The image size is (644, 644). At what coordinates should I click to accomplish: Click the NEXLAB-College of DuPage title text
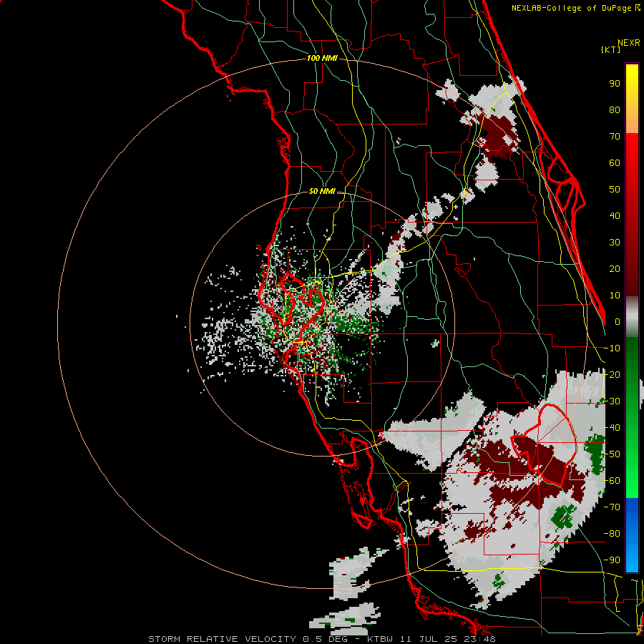pyautogui.click(x=571, y=8)
